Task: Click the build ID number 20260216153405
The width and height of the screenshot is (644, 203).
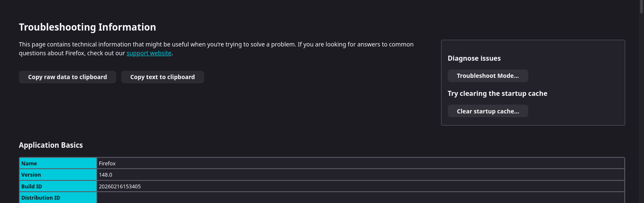Action: pyautogui.click(x=119, y=186)
